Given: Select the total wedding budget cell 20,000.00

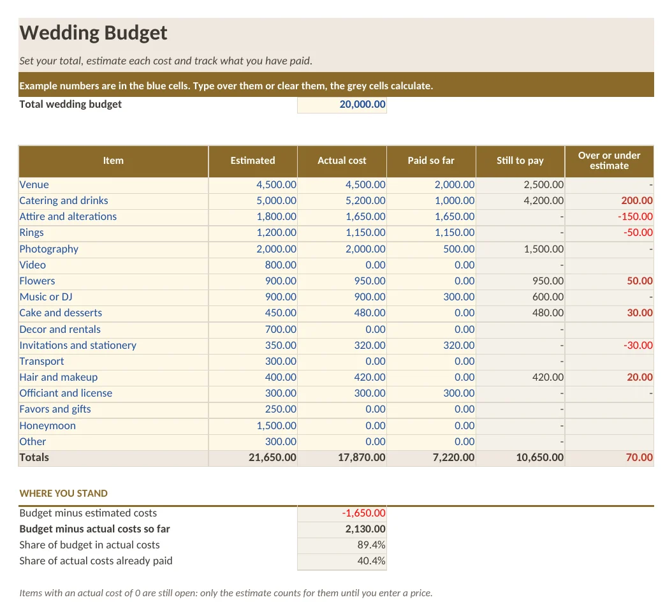Looking at the screenshot, I should pos(342,105).
